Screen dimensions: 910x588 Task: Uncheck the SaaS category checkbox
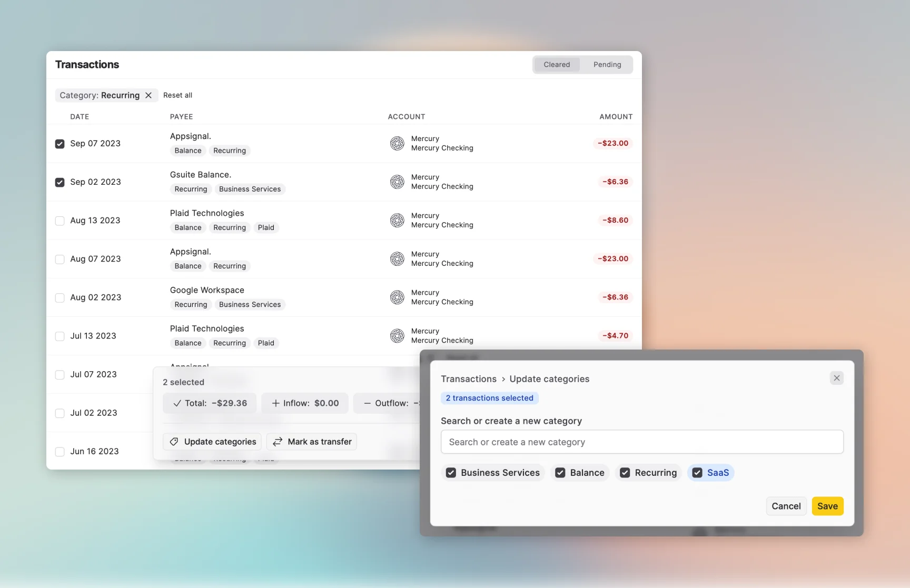pos(697,473)
